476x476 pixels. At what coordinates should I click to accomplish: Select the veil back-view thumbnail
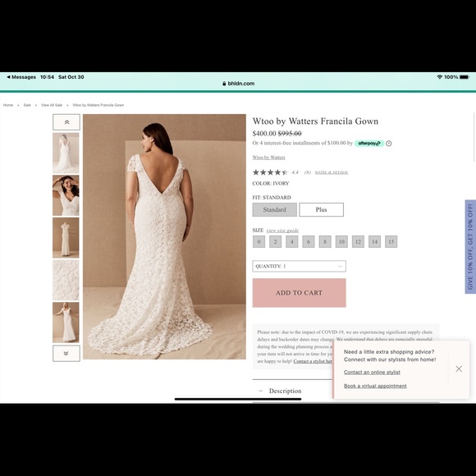(66, 153)
